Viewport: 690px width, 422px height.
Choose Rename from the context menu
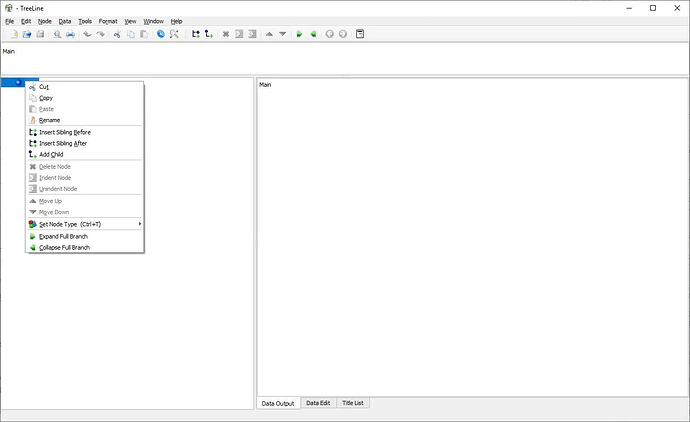coord(49,120)
